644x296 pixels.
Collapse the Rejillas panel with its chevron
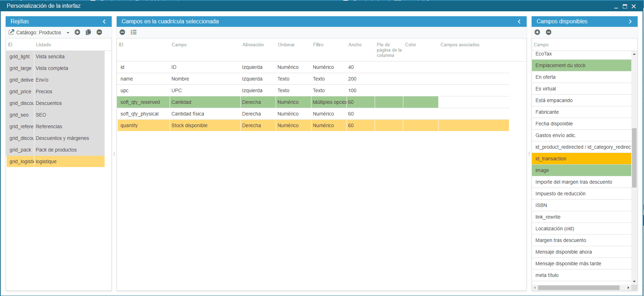click(104, 22)
